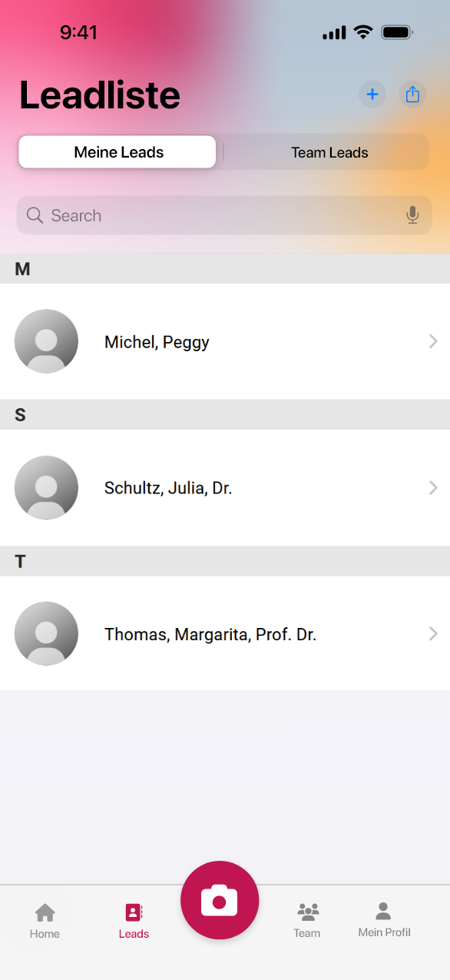Focus the Search input field
This screenshot has height=980, width=450.
[x=223, y=215]
